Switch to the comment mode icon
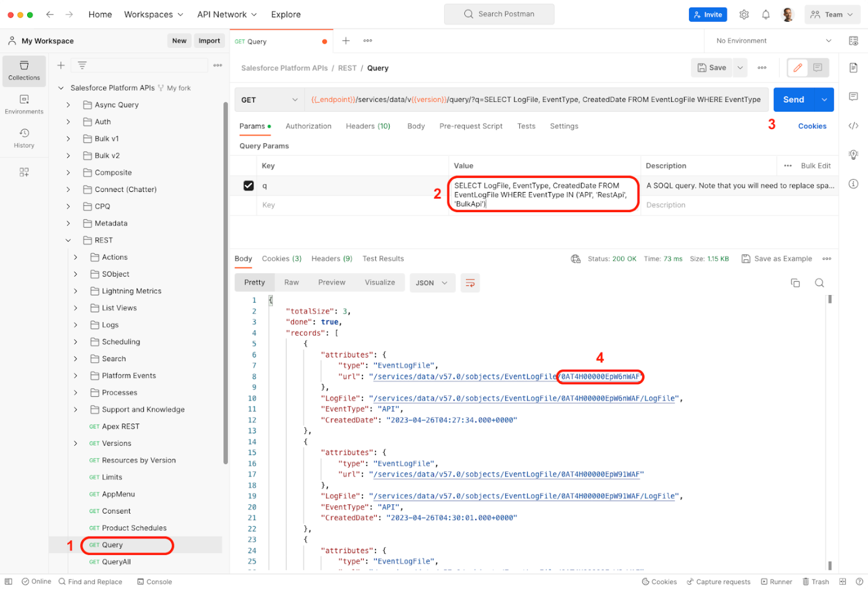868x589 pixels. point(818,68)
